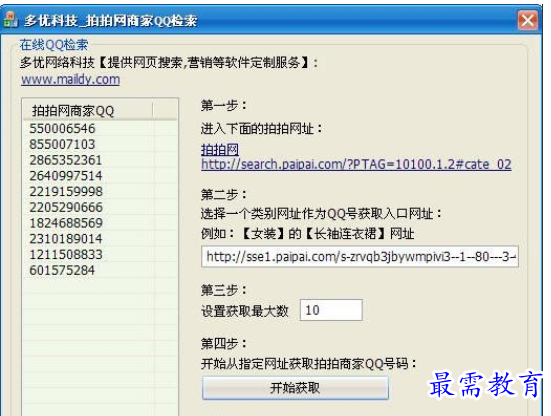
Task: Click the 第一步 step label
Action: click(x=223, y=105)
